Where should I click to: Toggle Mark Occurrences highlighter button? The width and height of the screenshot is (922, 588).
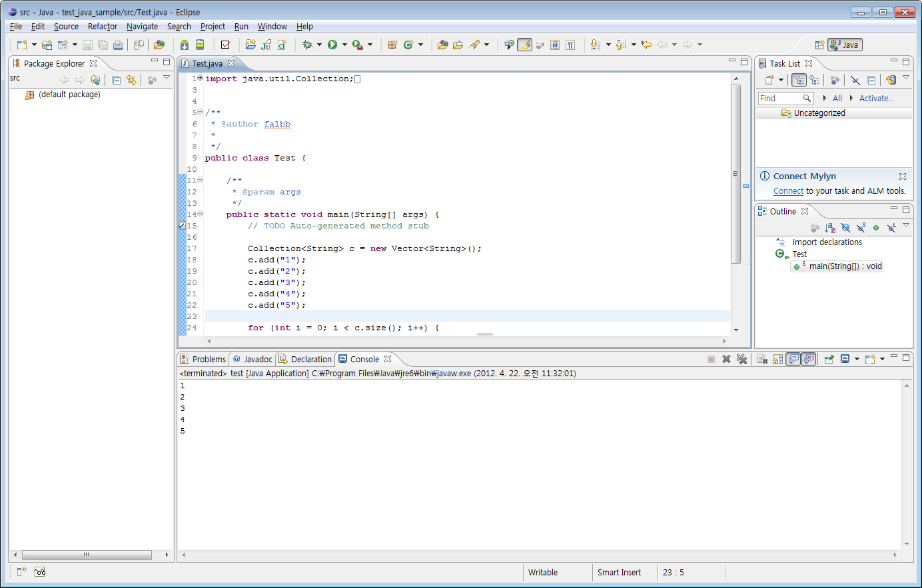(x=525, y=45)
